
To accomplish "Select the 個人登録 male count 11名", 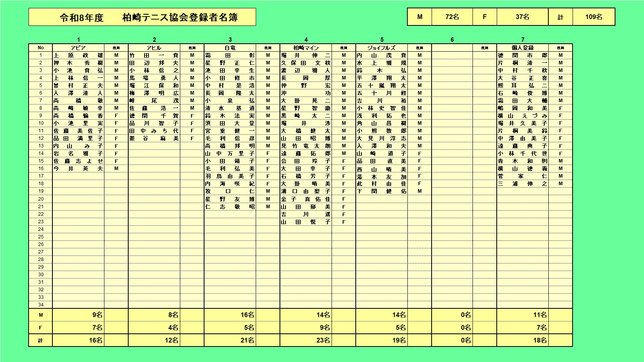I will (523, 315).
